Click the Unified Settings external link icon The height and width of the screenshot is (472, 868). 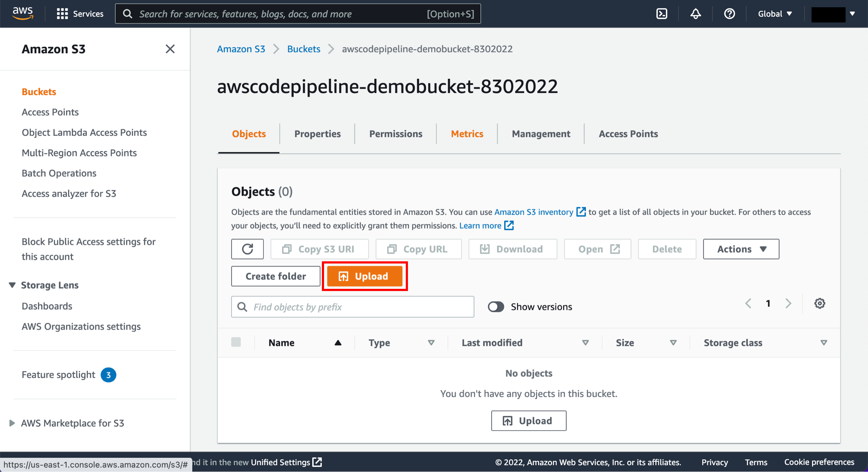pos(317,462)
